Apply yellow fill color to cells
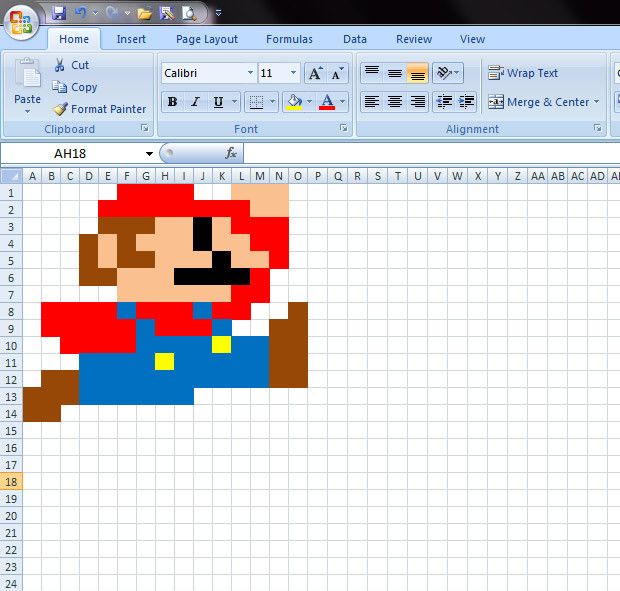 (295, 102)
